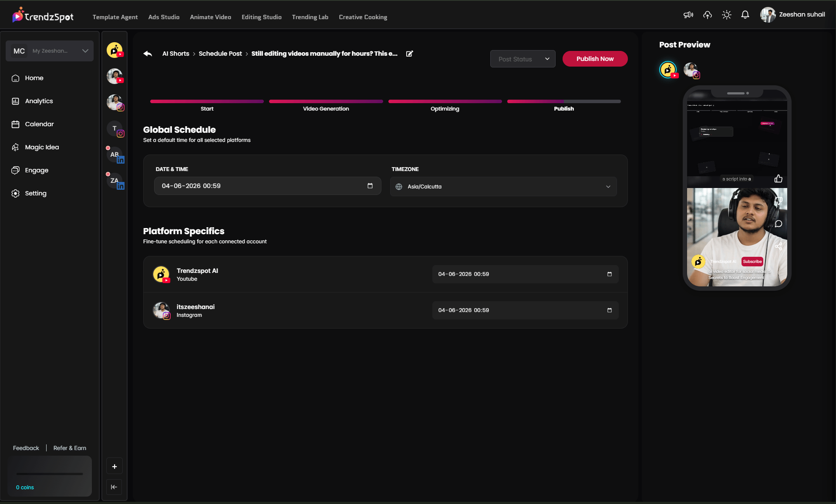Click the 0 coins balance
The height and width of the screenshot is (504, 836).
tap(25, 487)
